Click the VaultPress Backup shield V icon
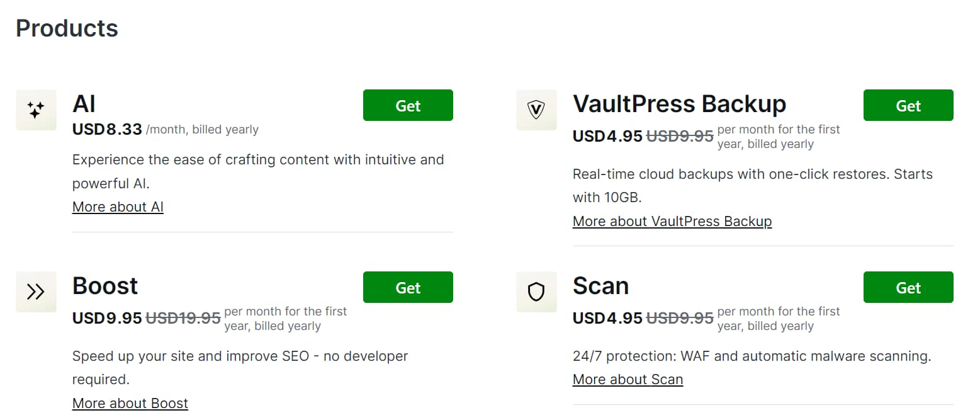Image resolution: width=980 pixels, height=415 pixels. click(x=536, y=110)
